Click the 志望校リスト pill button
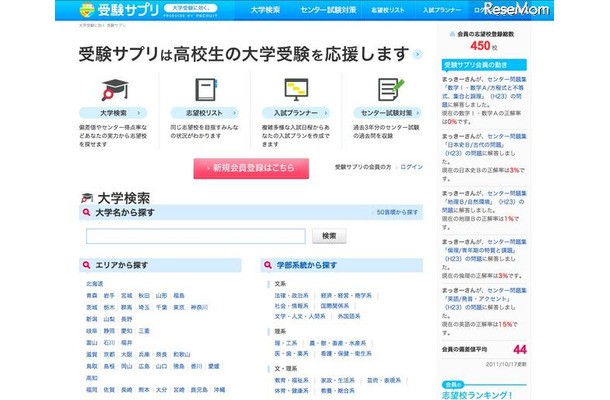This screenshot has height=400, width=610. point(204,113)
